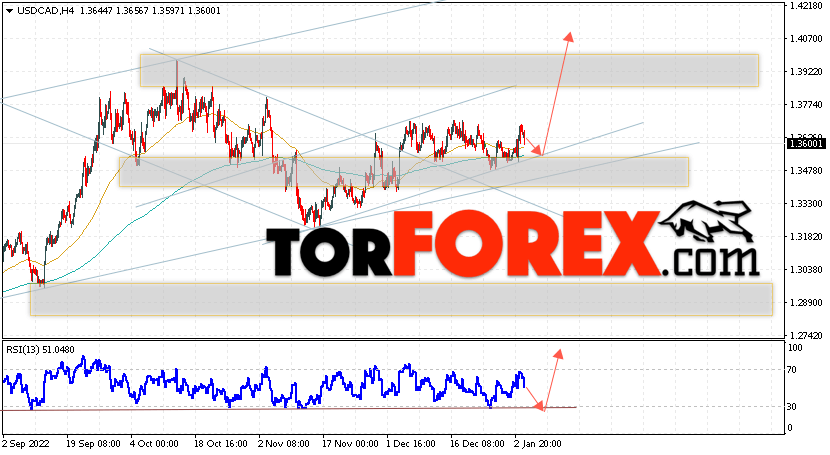The image size is (830, 455).
Task: Select the 1.39220 price axis label
Action: point(806,72)
